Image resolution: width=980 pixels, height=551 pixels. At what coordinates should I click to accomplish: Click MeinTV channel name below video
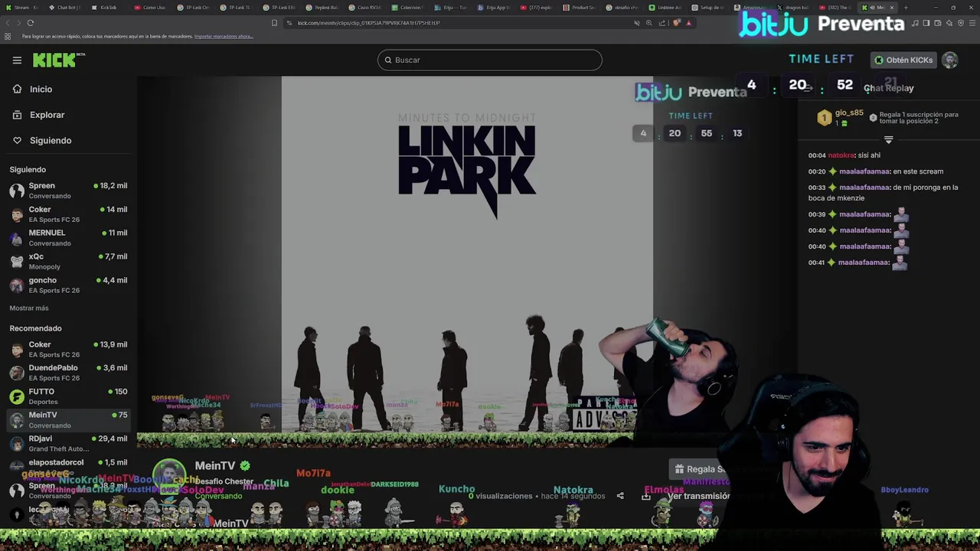[x=215, y=465]
